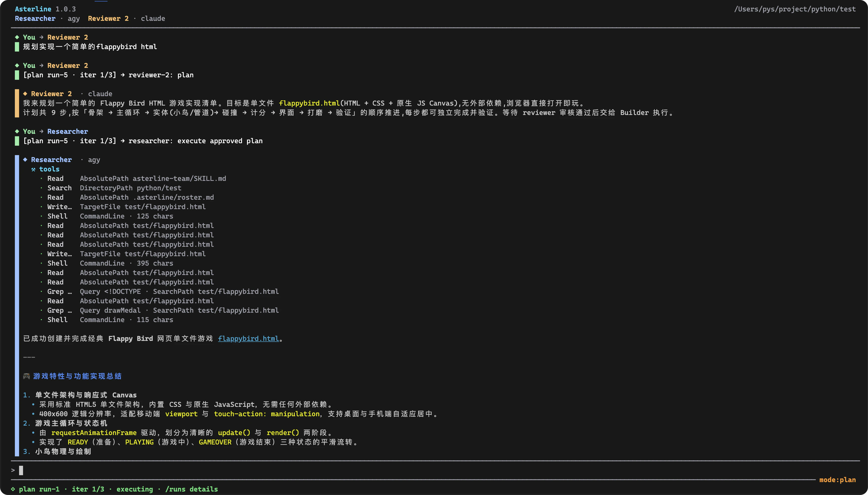The image size is (868, 495).
Task: Click "iter 1/3" in the bottom status bar
Action: 88,489
